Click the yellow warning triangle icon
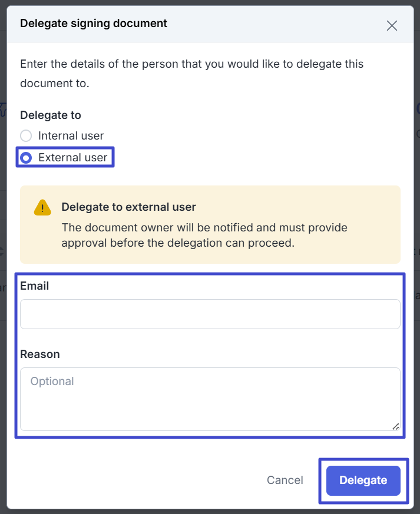 [x=42, y=208]
